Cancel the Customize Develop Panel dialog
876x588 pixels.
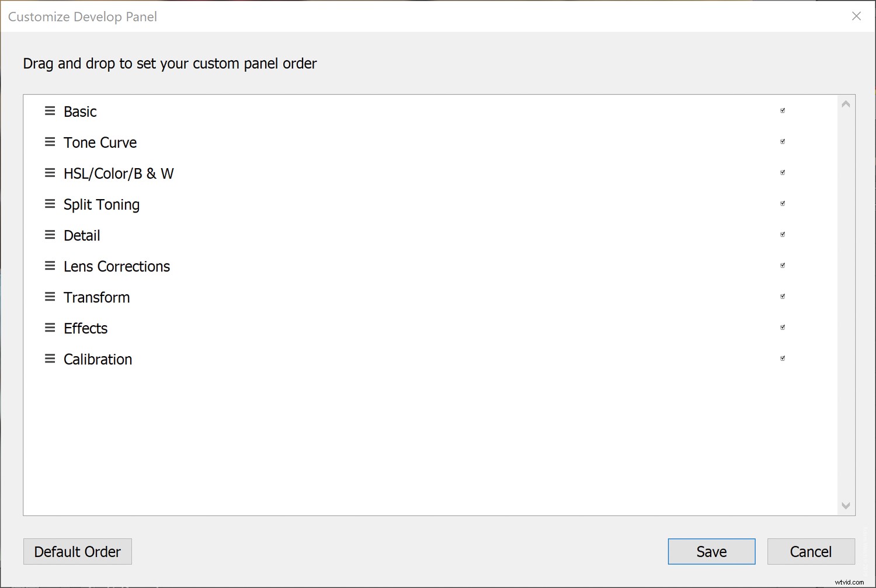(811, 552)
